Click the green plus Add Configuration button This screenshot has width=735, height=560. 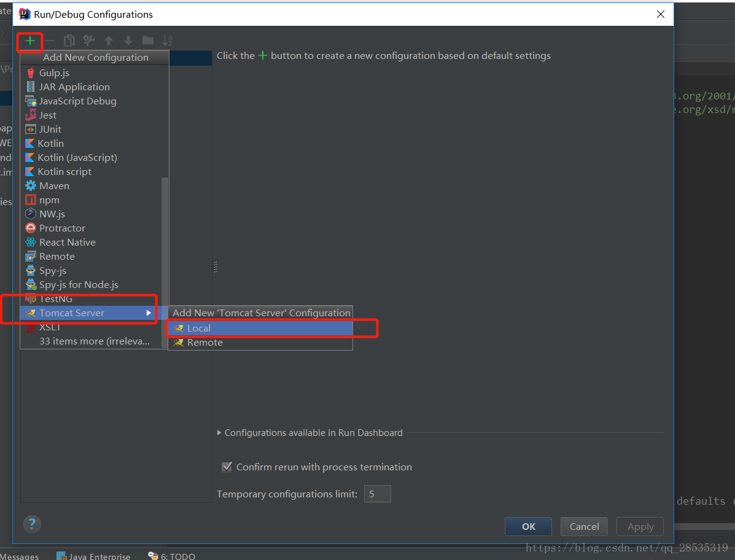point(30,41)
